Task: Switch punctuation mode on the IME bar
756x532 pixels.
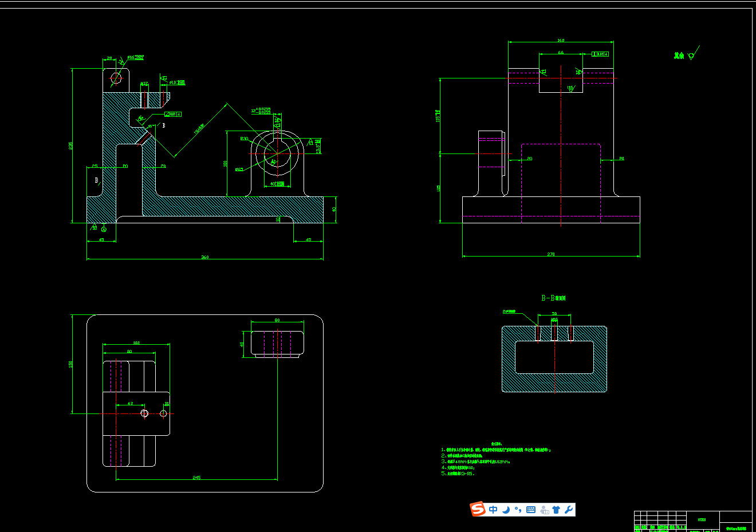Action: pos(518,510)
